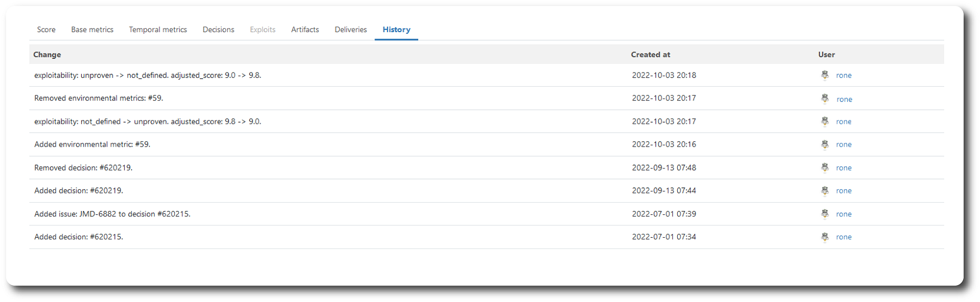Open 'rone' link for 'Added decision: #620215'

pyautogui.click(x=844, y=237)
